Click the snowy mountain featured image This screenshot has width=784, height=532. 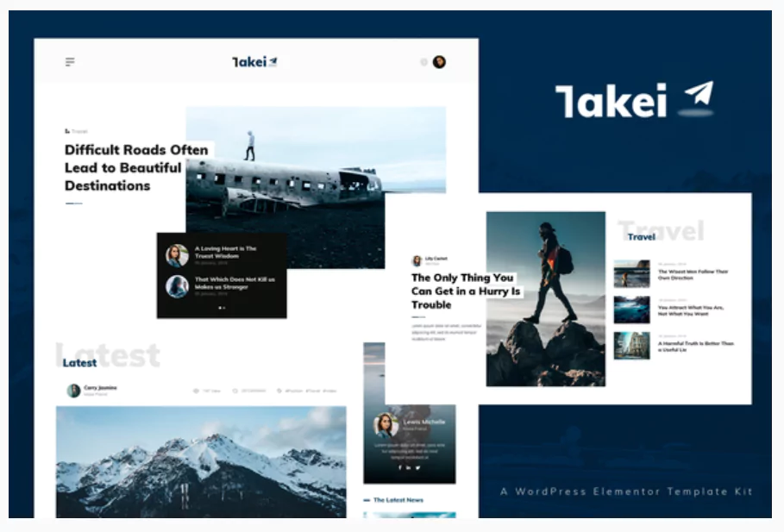[201, 462]
